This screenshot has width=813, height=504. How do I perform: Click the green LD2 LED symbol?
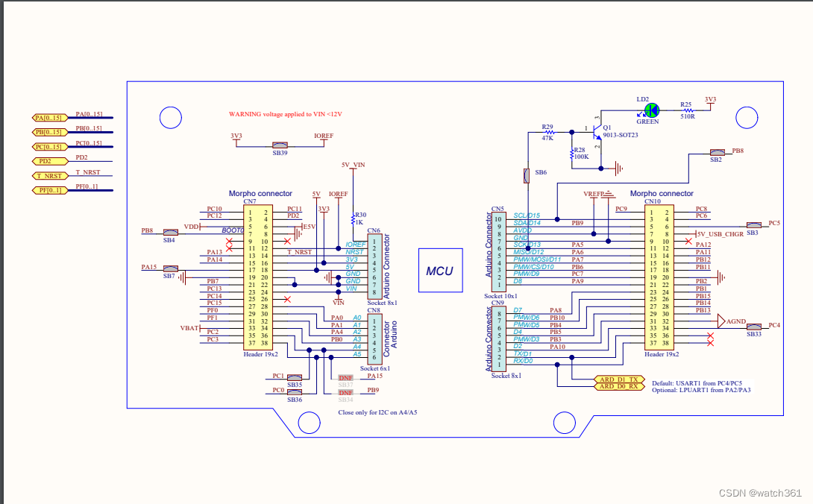pyautogui.click(x=651, y=110)
